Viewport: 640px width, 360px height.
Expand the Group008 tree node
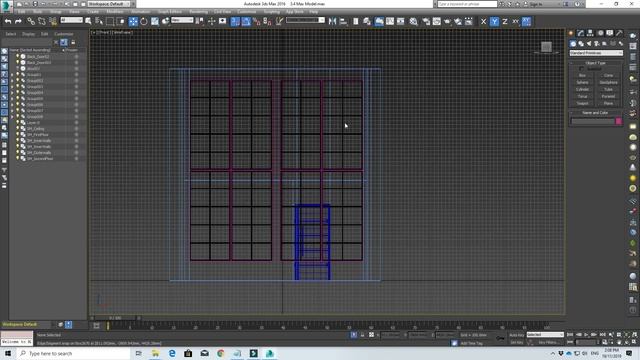coord(12,117)
